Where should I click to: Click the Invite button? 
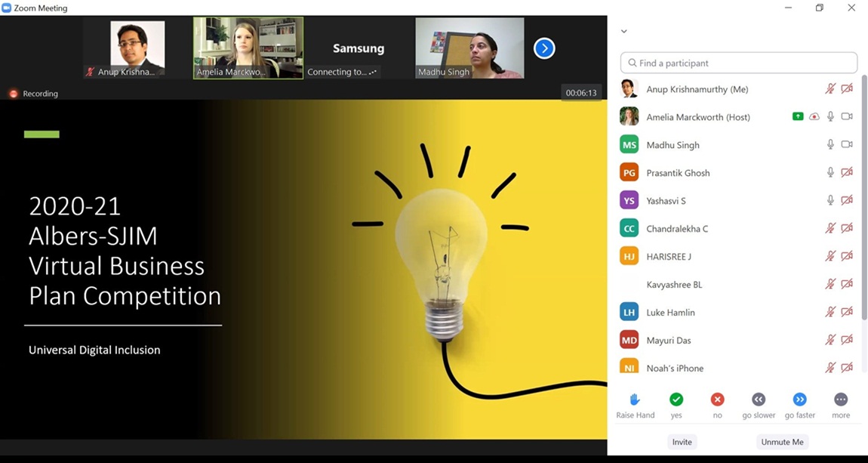(682, 442)
